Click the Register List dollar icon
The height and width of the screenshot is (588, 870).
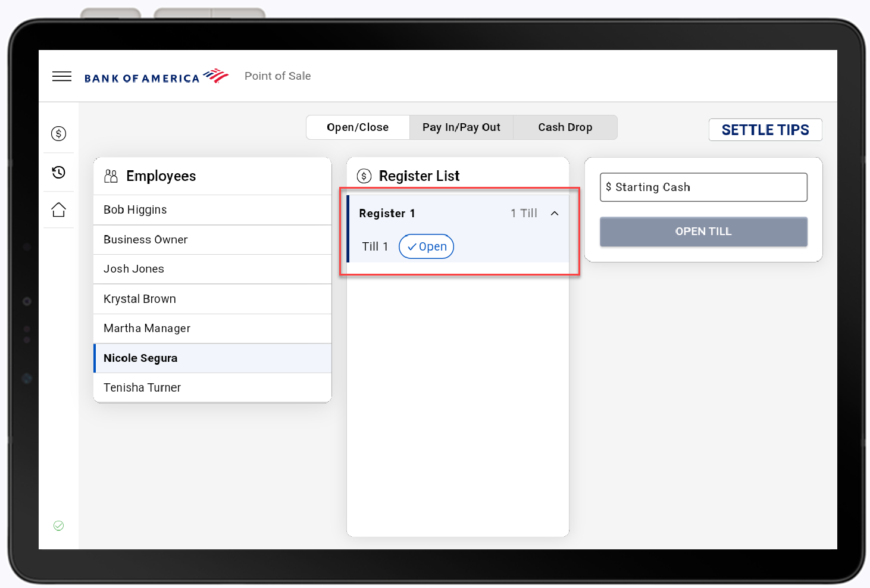364,176
